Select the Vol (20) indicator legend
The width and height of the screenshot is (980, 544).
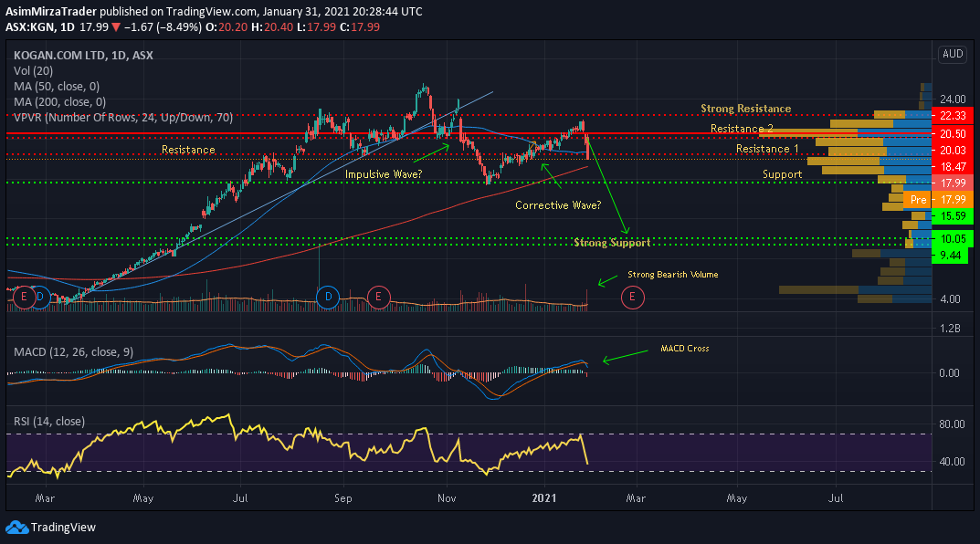pyautogui.click(x=33, y=70)
